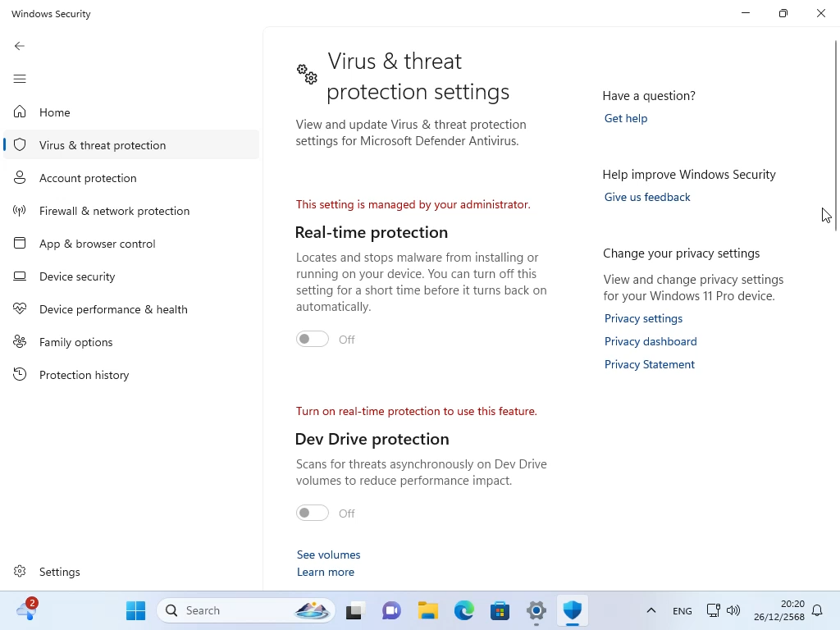The height and width of the screenshot is (630, 840).
Task: Open Family options page
Action: [x=75, y=342]
